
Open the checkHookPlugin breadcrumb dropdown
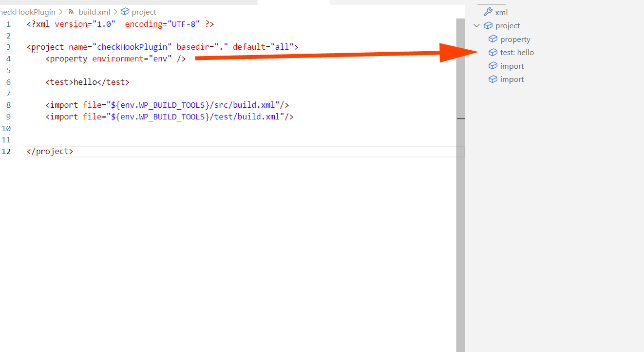pyautogui.click(x=28, y=11)
